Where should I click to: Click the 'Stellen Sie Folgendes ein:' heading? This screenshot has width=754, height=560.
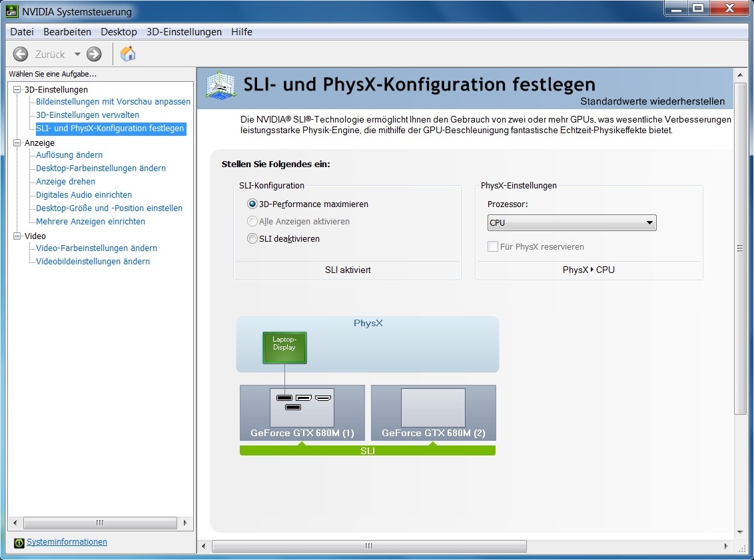tap(276, 164)
